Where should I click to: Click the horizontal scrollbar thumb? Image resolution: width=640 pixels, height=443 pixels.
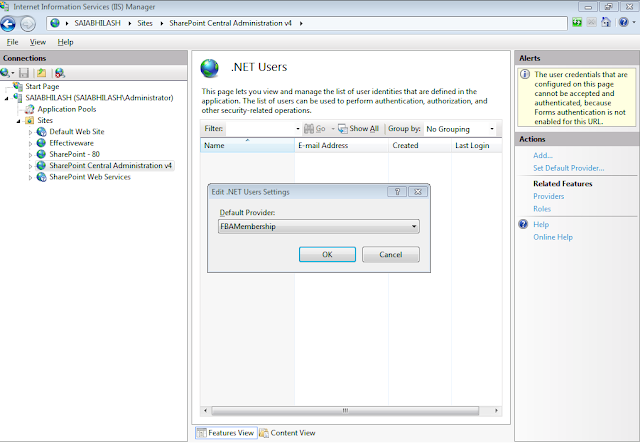(x=345, y=410)
